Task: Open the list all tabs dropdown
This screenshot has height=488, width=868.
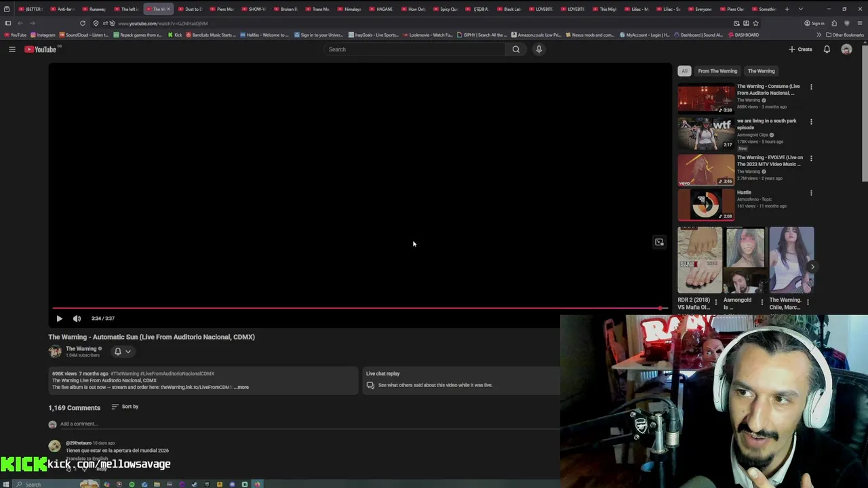Action: coord(801,9)
